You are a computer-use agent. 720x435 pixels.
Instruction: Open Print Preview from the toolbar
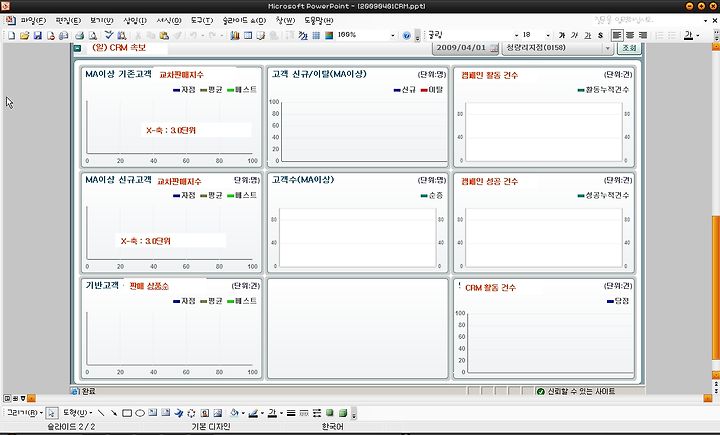(93, 35)
